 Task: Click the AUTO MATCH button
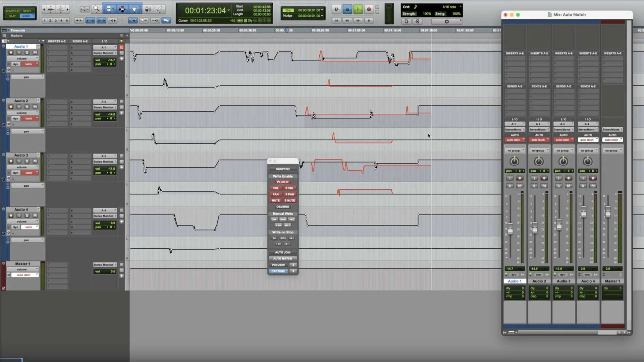pyautogui.click(x=282, y=258)
